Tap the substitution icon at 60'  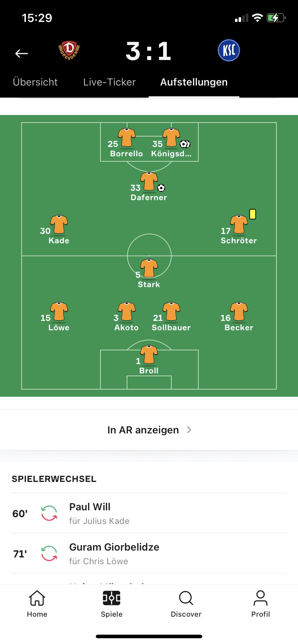tap(49, 513)
